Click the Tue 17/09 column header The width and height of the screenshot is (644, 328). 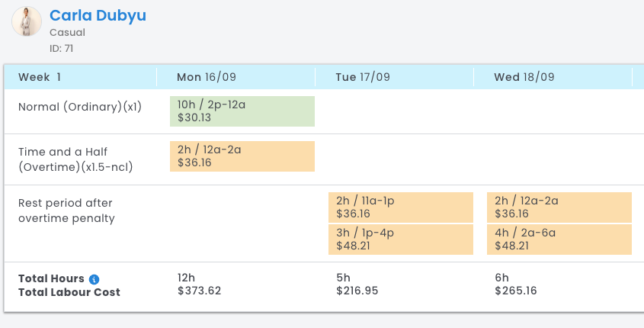tap(363, 77)
